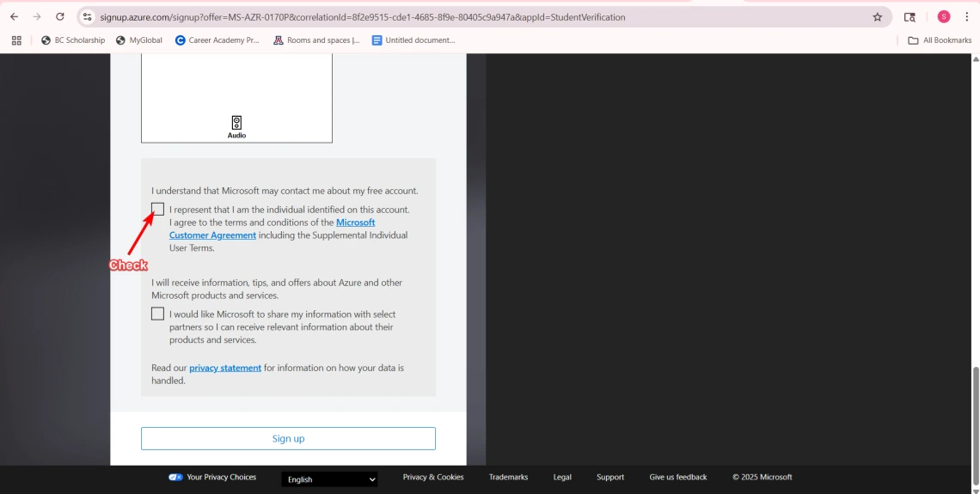The image size is (980, 494).
Task: Open Legal footer link
Action: pyautogui.click(x=562, y=477)
